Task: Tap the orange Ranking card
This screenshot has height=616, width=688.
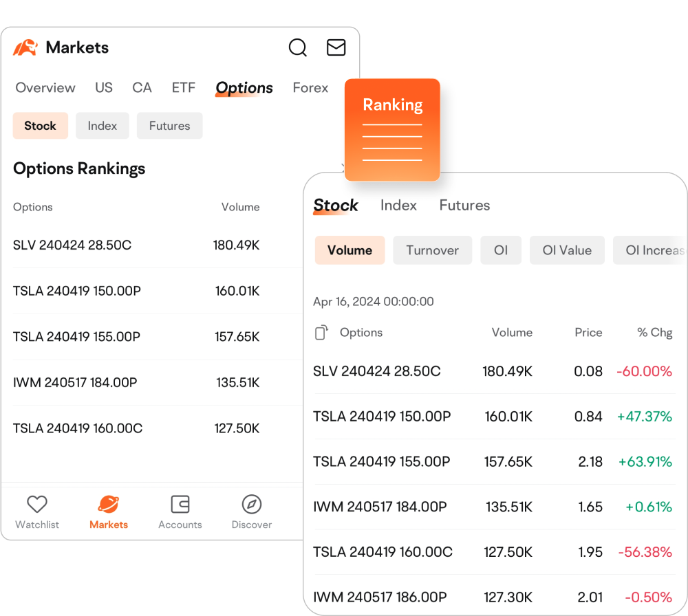Action: pyautogui.click(x=393, y=129)
